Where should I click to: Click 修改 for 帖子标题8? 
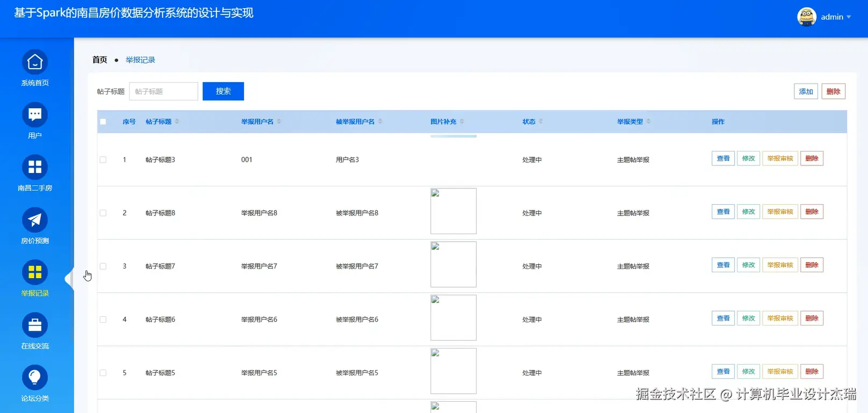point(748,212)
